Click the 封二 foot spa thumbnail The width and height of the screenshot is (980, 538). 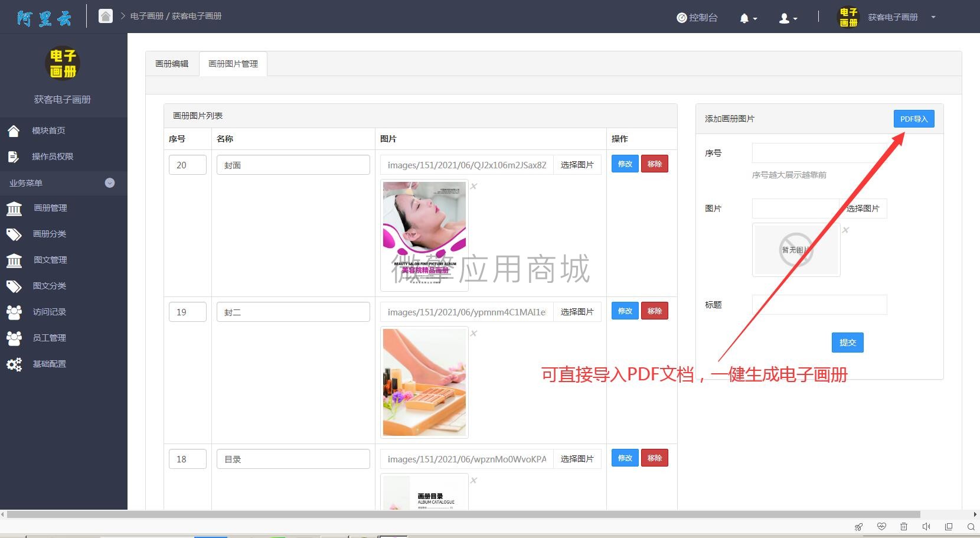point(424,382)
